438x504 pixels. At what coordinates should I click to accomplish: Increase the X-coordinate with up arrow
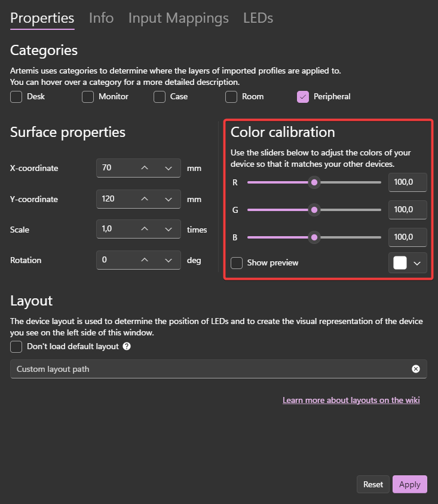[145, 168]
